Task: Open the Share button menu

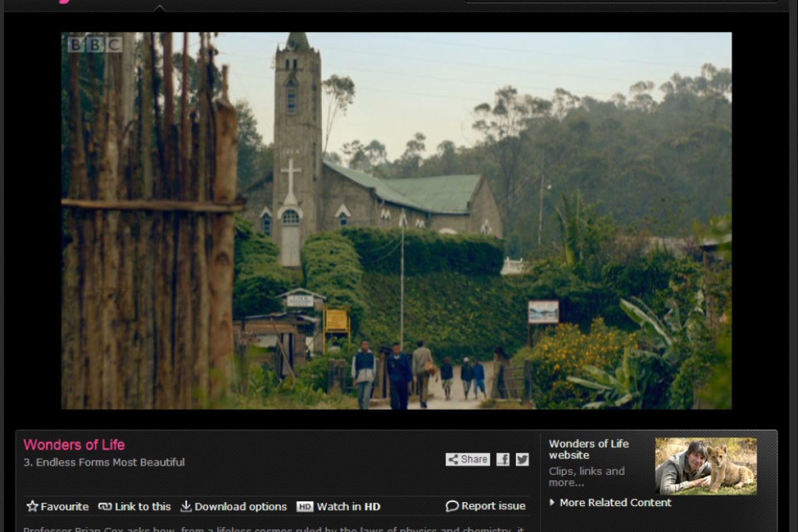Action: (x=467, y=460)
